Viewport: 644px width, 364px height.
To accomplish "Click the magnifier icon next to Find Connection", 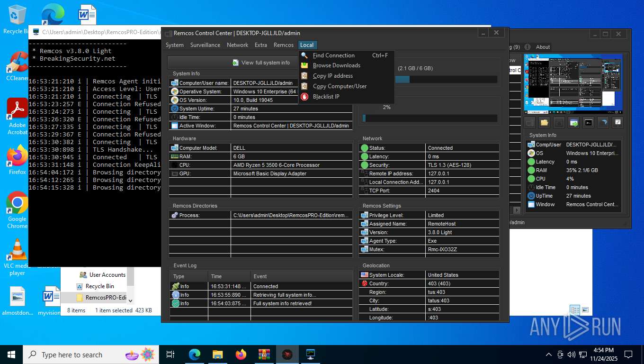I will pos(304,55).
